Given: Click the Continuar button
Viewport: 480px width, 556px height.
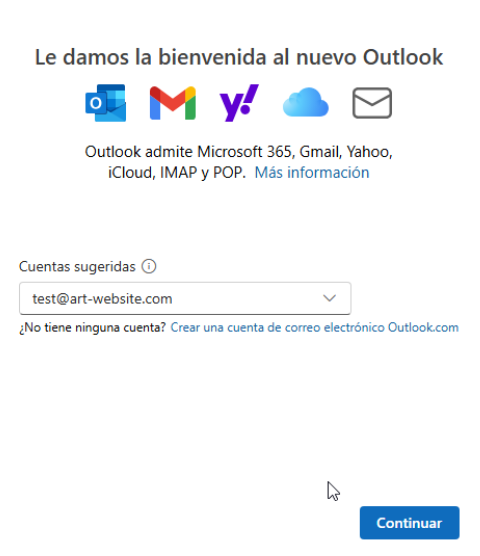Looking at the screenshot, I should pos(409,523).
